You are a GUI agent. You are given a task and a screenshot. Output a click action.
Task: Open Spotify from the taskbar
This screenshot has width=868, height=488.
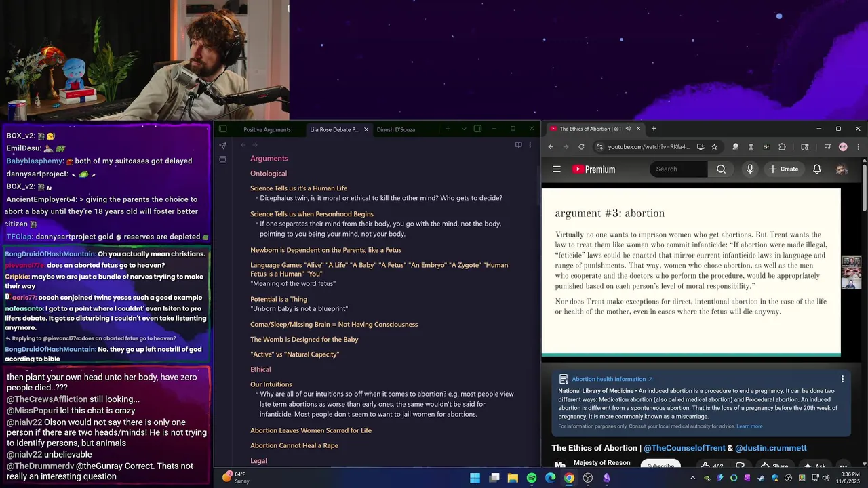tap(532, 478)
